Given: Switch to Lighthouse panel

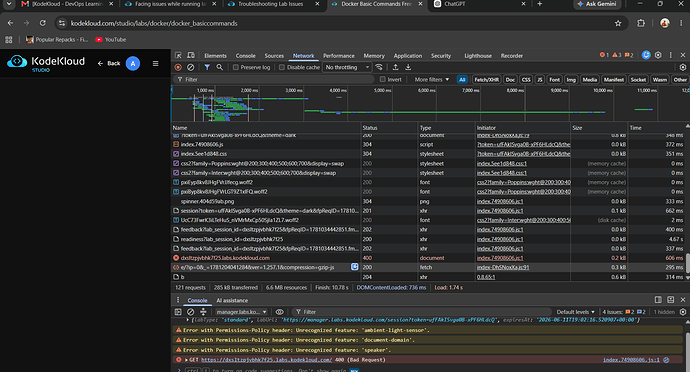Looking at the screenshot, I should pyautogui.click(x=477, y=55).
